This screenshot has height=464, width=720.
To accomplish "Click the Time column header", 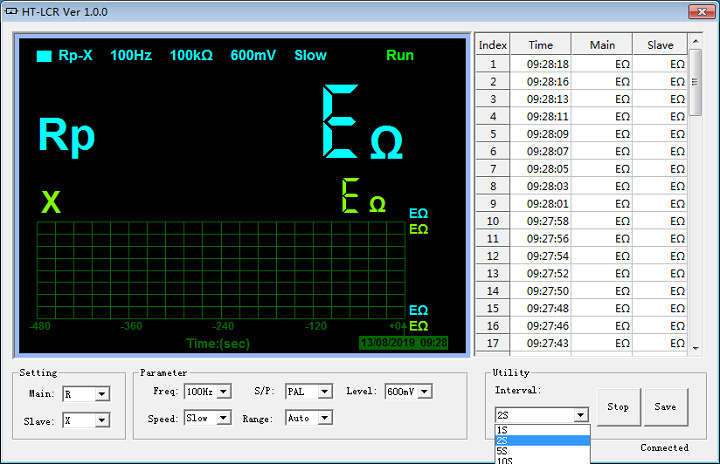I will [x=540, y=45].
